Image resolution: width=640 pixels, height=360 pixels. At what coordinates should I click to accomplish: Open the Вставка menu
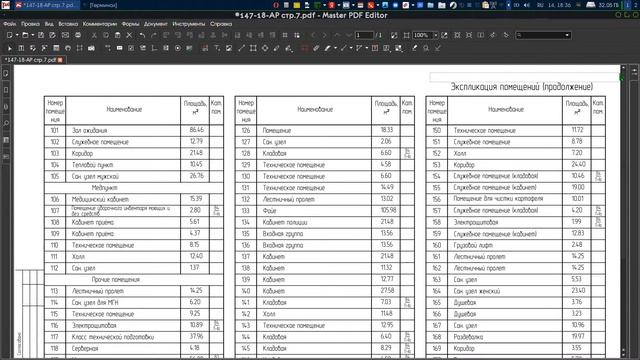point(68,24)
